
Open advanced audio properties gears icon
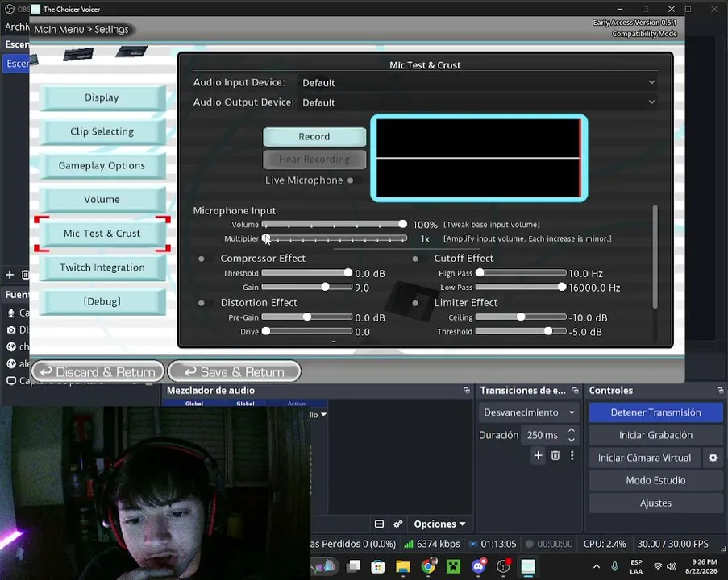coord(398,524)
